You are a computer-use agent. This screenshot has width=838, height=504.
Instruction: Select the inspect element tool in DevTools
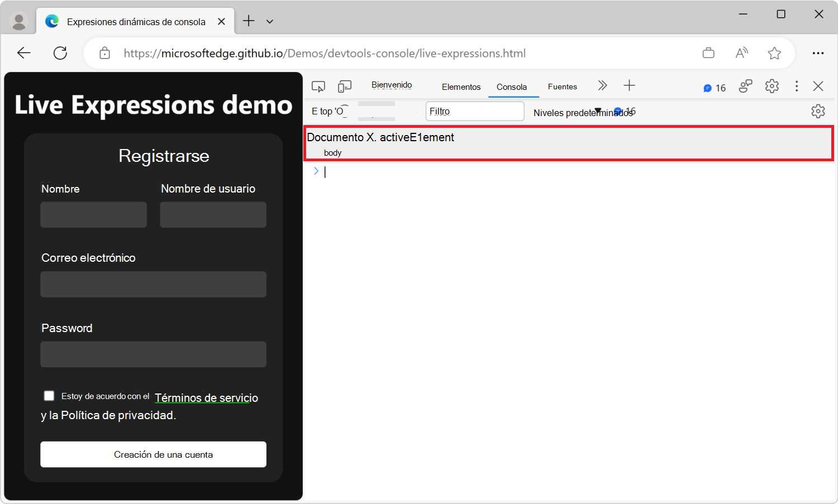pos(318,86)
